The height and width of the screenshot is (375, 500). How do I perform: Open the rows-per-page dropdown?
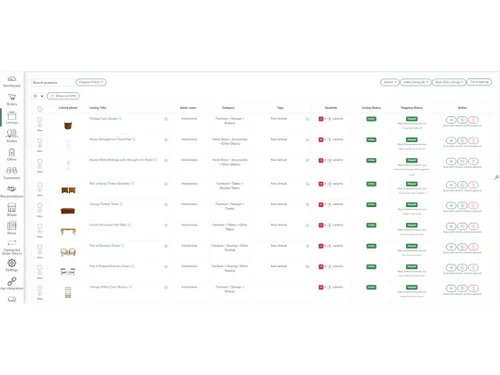click(38, 96)
